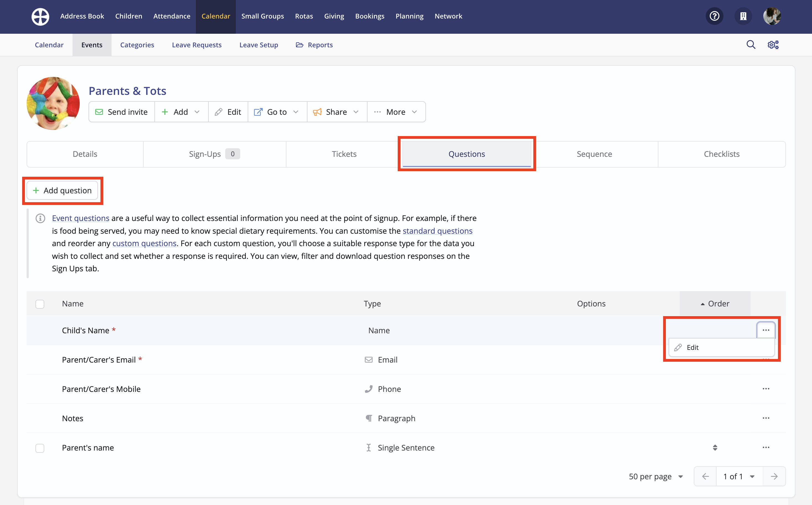Expand the Add dropdown button

[181, 112]
